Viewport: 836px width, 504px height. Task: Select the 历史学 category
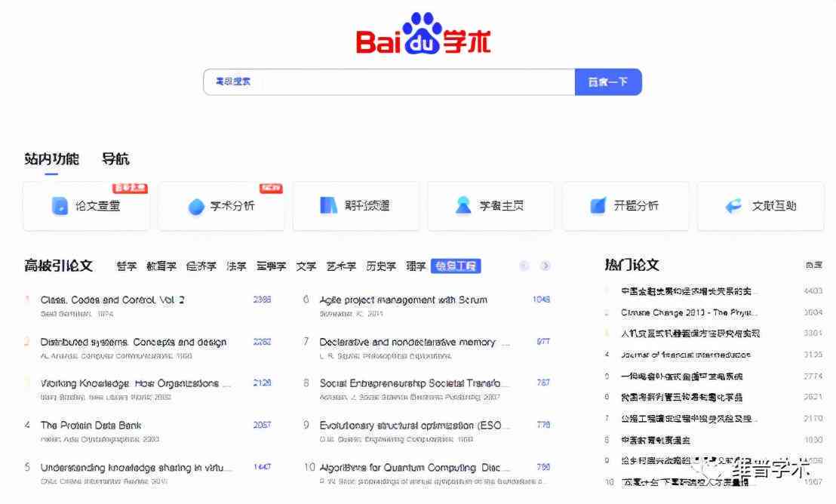(381, 266)
